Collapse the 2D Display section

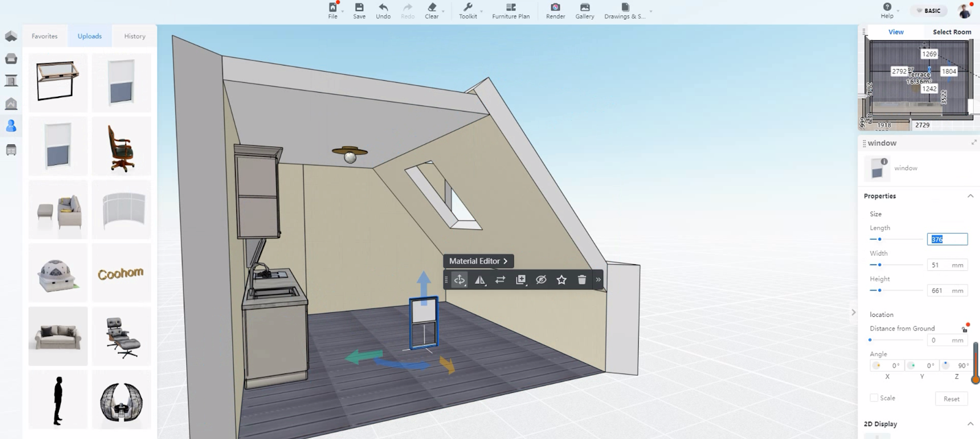coord(970,424)
